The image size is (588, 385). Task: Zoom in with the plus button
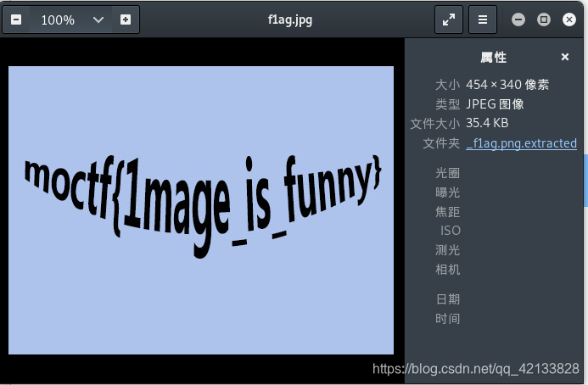point(126,20)
